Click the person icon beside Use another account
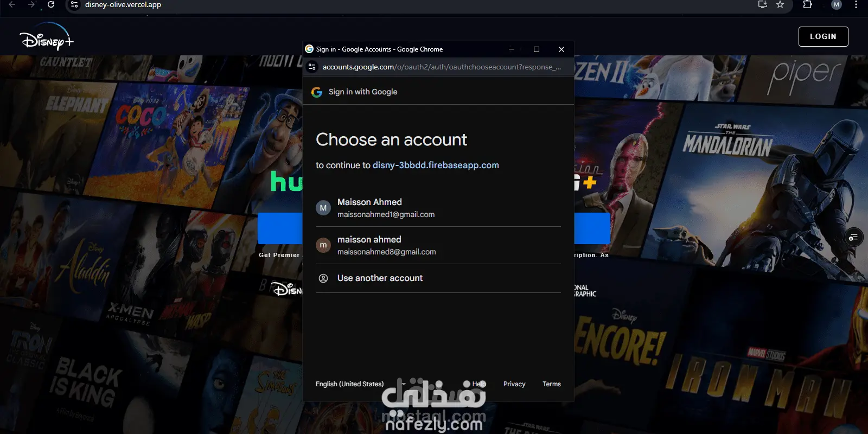 (323, 278)
